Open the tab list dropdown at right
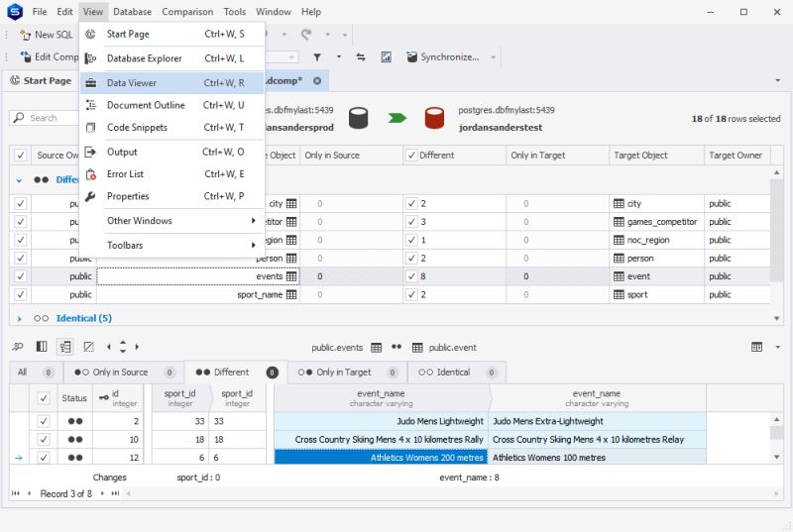This screenshot has height=532, width=793. coord(778,81)
